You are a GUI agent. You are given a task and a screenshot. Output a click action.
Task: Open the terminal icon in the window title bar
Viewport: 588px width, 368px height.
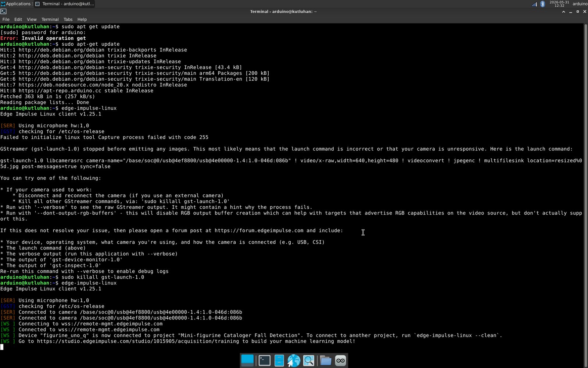(3, 11)
